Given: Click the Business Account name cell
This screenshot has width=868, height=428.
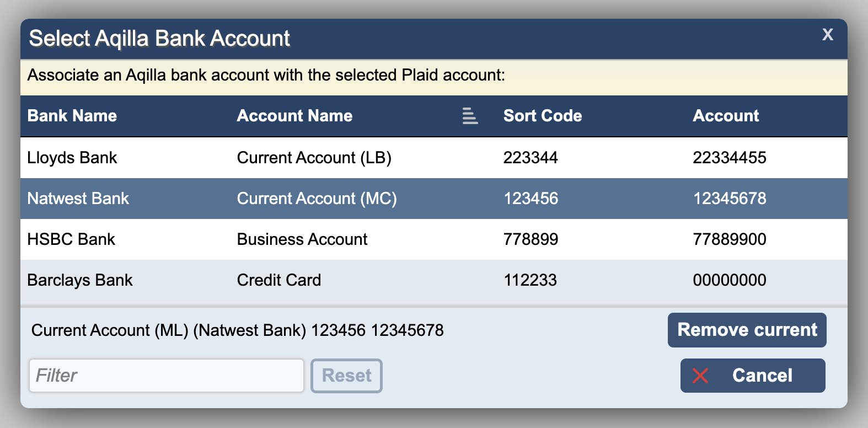Looking at the screenshot, I should click(302, 239).
